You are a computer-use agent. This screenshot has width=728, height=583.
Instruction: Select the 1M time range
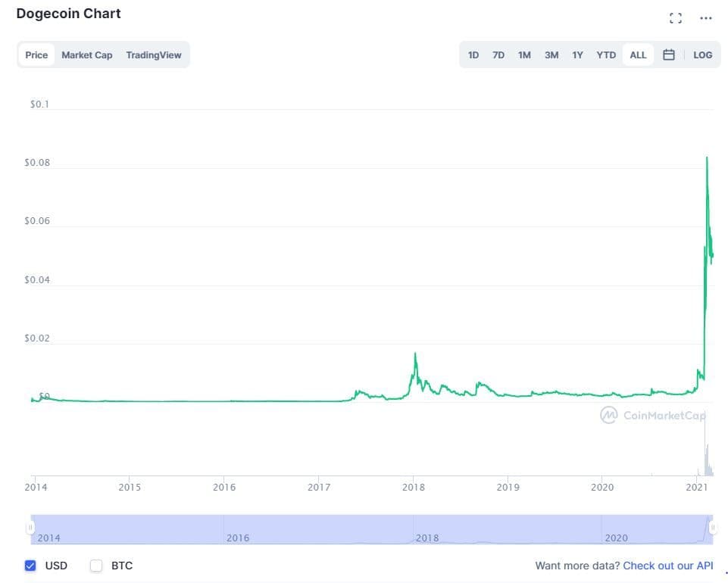click(524, 55)
